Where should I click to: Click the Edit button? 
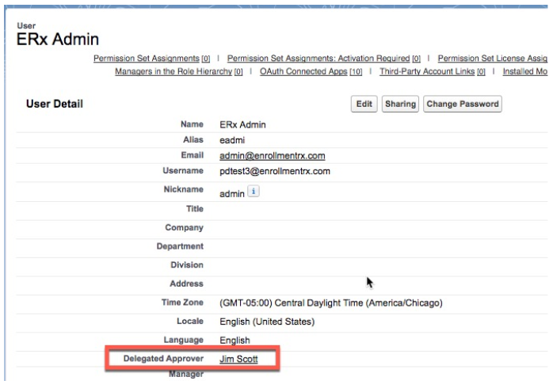pyautogui.click(x=364, y=104)
